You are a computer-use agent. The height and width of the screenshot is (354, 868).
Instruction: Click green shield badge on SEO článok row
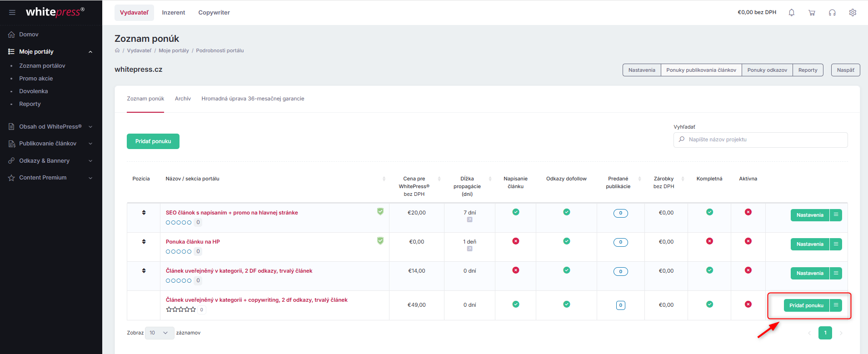coord(380,211)
